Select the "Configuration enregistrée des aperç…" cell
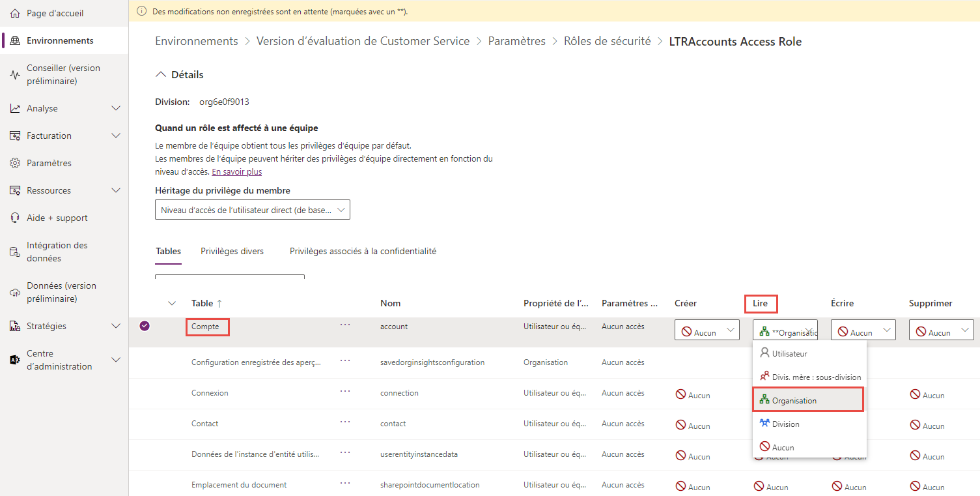The height and width of the screenshot is (496, 980). 256,362
